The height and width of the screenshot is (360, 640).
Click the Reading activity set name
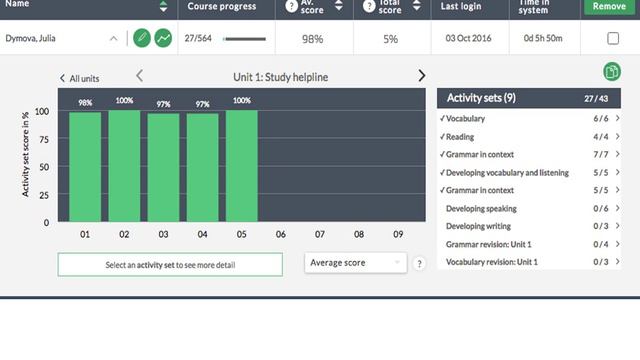tap(460, 137)
